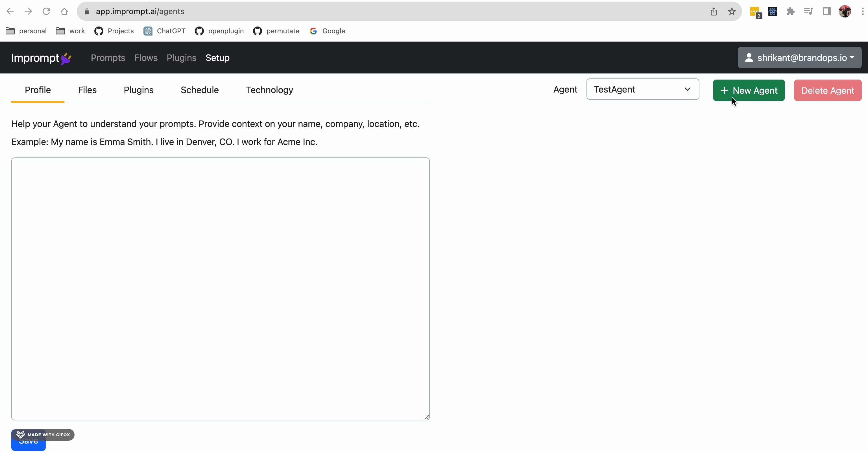868x452 pixels.
Task: Switch to the Files tab
Action: [87, 89]
